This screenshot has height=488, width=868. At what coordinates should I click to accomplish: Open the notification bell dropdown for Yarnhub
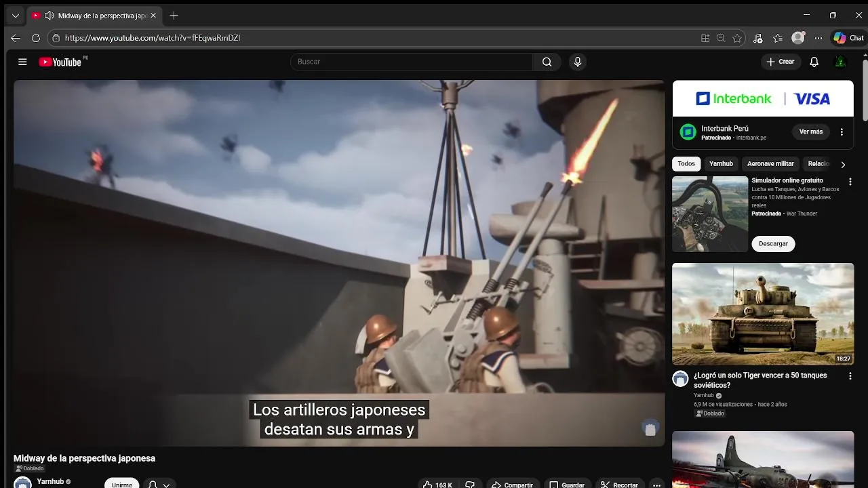160,484
